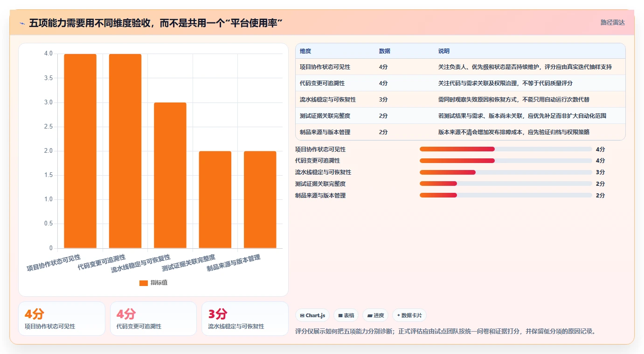
Task: Click the 测试证据关联完整度 progress label
Action: tap(320, 184)
